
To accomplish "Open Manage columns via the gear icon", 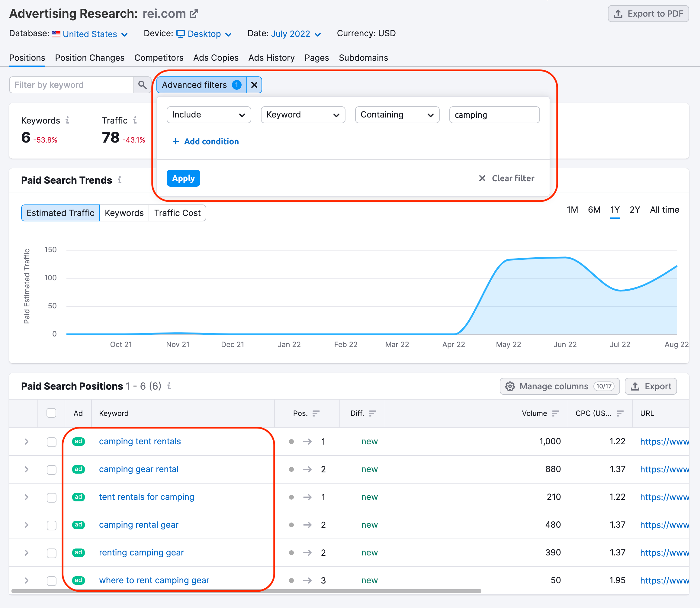I will [510, 386].
